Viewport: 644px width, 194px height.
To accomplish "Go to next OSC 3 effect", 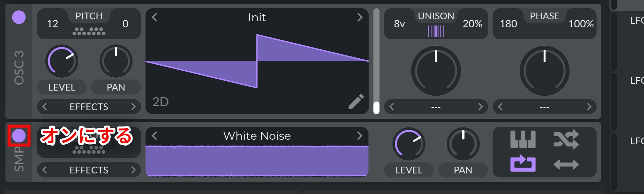I will click(x=133, y=107).
